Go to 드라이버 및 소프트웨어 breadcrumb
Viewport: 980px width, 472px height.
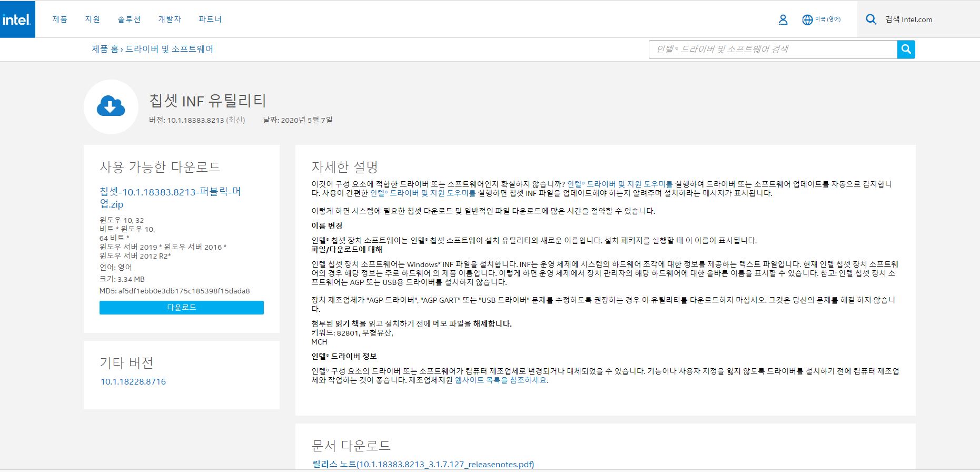point(169,49)
